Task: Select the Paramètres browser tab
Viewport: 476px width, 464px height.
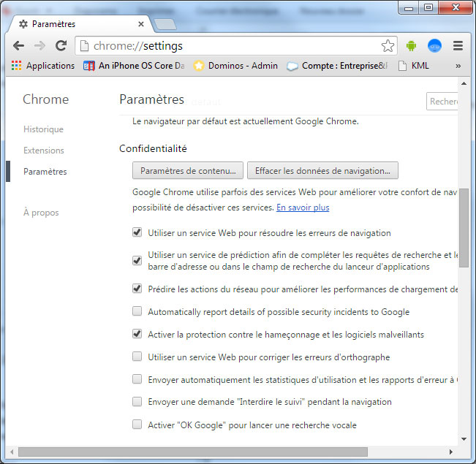Action: pyautogui.click(x=80, y=24)
